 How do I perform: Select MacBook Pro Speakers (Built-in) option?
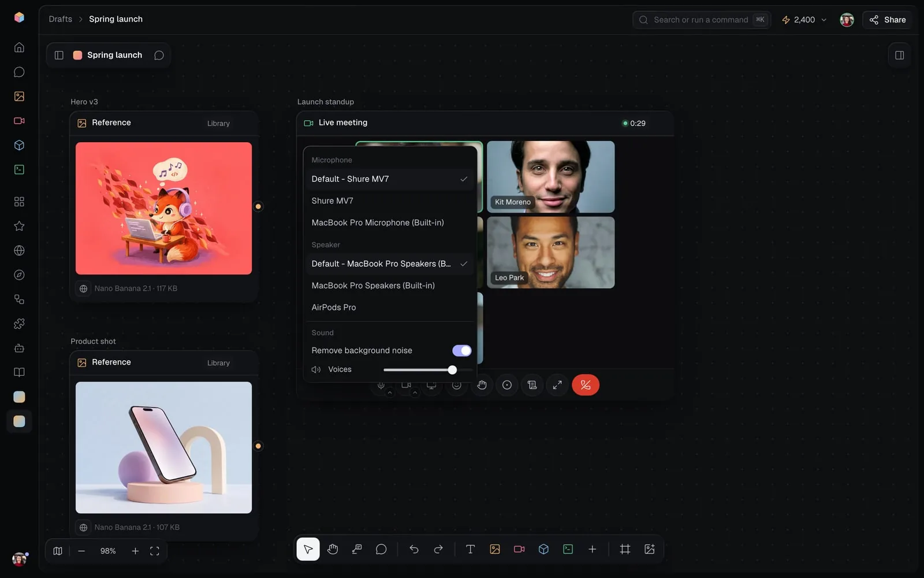[x=390, y=286]
